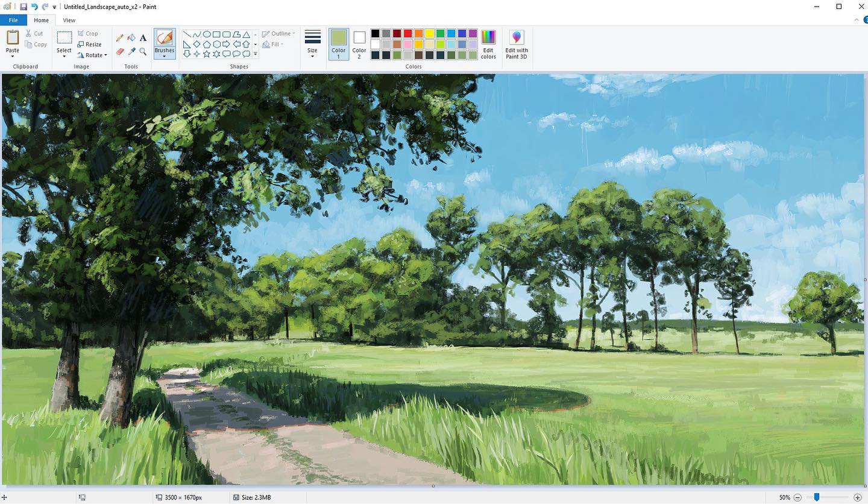Click the rectangular Select tool icon
868x504 pixels.
pyautogui.click(x=64, y=37)
